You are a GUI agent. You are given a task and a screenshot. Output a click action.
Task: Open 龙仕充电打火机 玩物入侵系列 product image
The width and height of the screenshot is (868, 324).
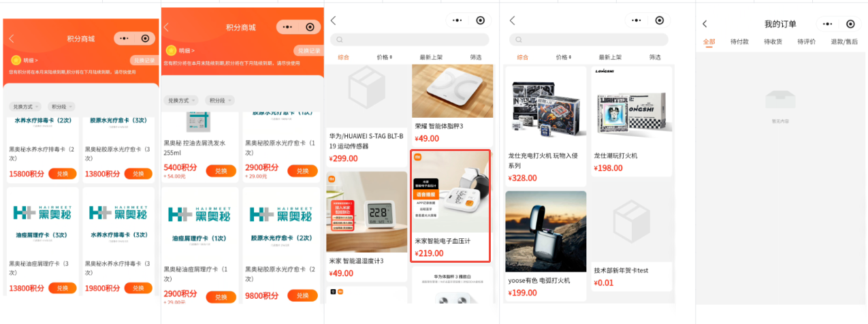[x=546, y=107]
